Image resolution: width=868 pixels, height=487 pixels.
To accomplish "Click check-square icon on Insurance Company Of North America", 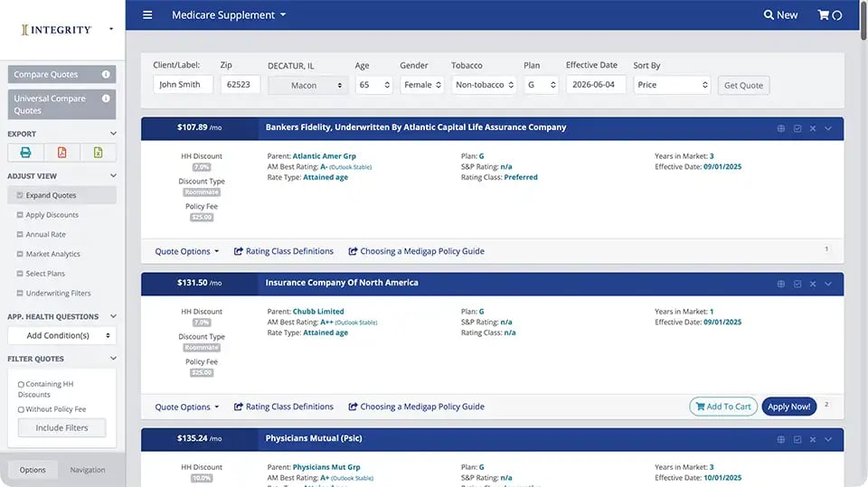I will pos(797,284).
